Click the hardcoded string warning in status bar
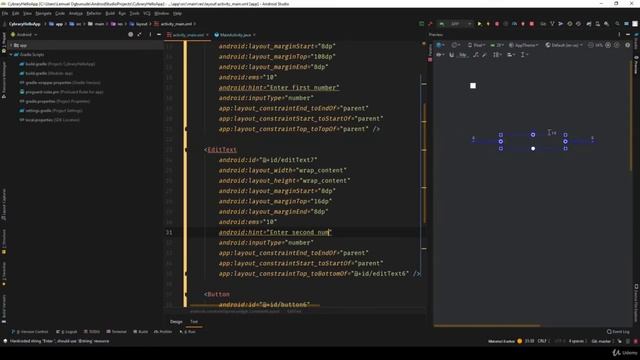640x360 pixels. pos(59,341)
